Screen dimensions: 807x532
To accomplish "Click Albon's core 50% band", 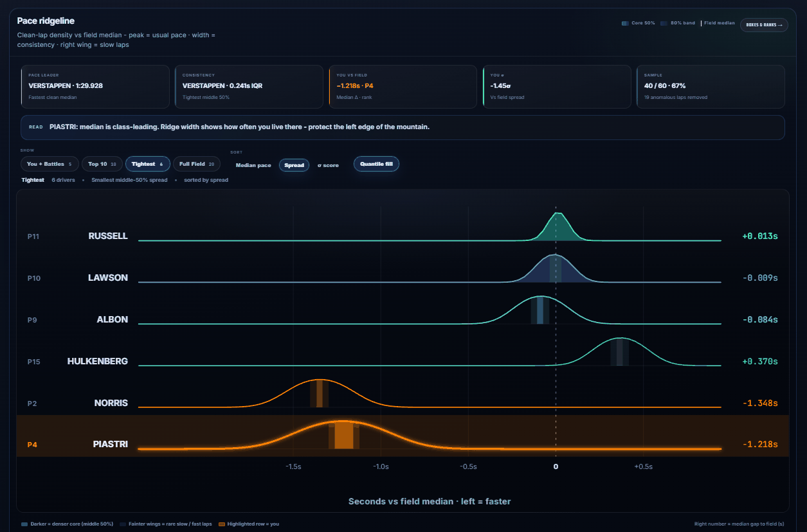I will pyautogui.click(x=540, y=310).
